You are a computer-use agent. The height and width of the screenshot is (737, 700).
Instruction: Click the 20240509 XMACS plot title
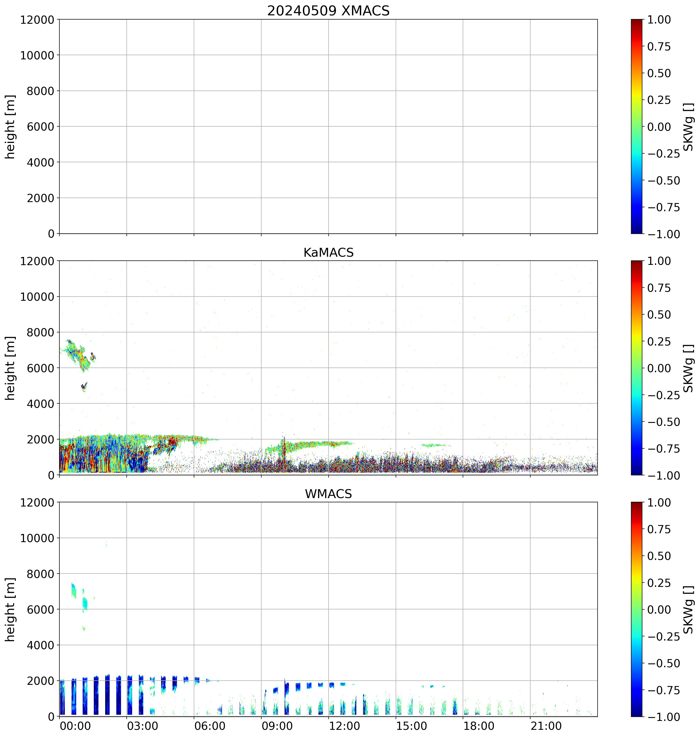pyautogui.click(x=328, y=11)
